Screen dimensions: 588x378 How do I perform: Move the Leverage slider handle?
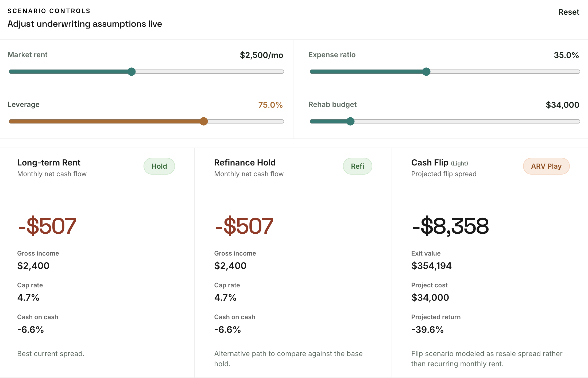204,121
